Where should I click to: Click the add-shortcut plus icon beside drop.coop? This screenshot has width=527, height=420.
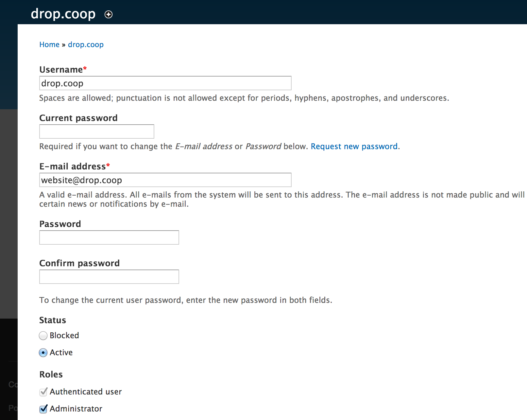pyautogui.click(x=108, y=14)
